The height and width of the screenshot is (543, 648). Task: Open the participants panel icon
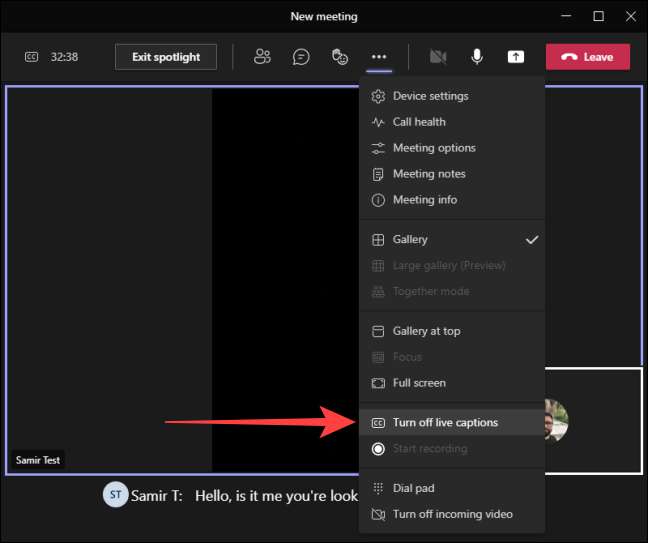(262, 57)
